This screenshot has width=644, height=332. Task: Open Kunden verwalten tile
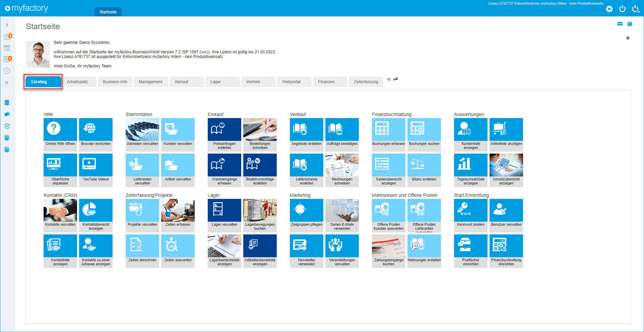(178, 134)
